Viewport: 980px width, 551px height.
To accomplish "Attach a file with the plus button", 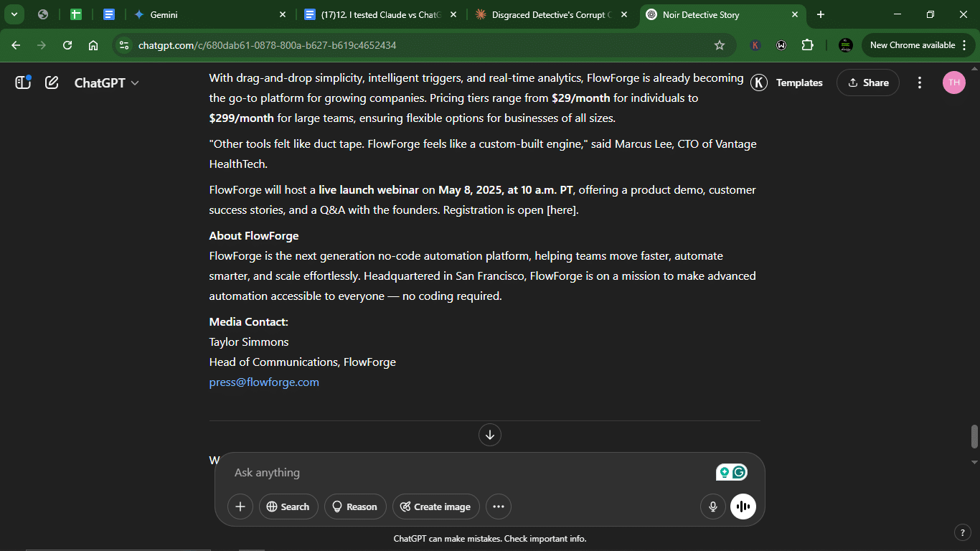I will [x=240, y=507].
